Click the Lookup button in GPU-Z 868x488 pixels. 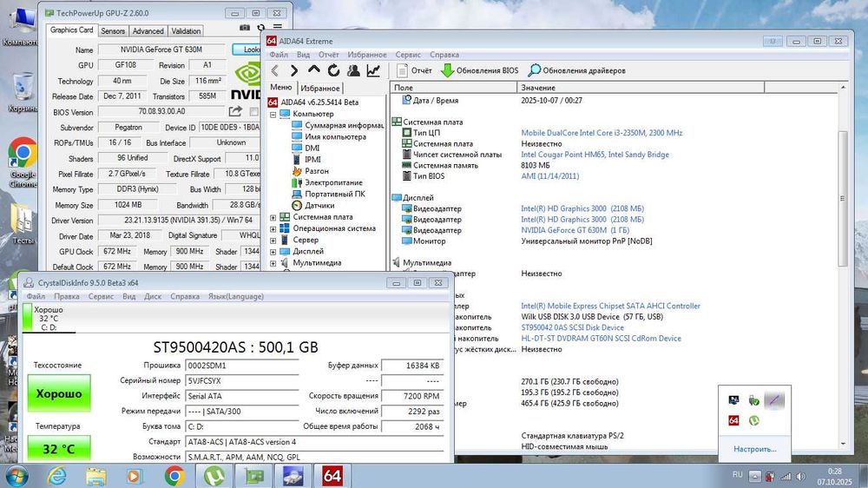[x=247, y=49]
